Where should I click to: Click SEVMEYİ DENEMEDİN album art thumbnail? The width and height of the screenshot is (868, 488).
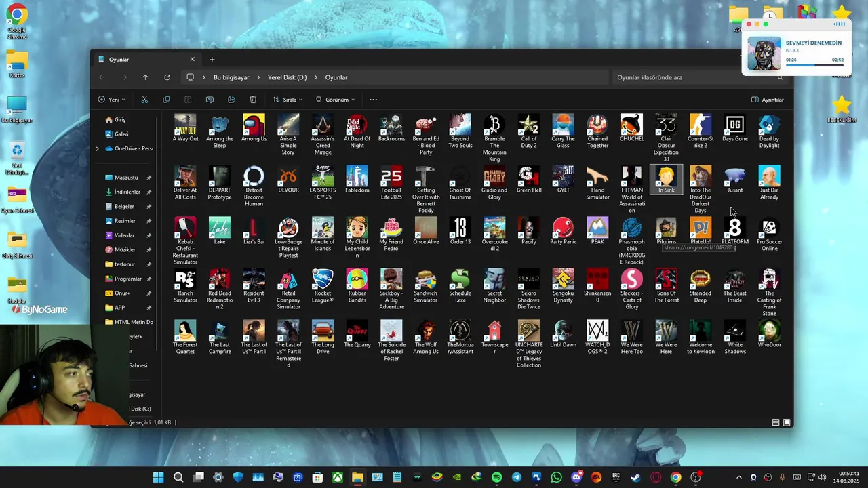pyautogui.click(x=764, y=53)
